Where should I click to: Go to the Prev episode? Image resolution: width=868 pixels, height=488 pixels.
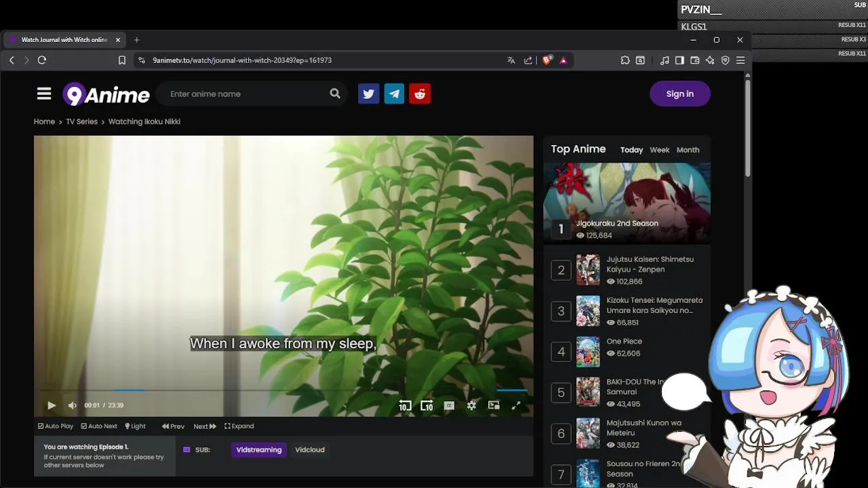coord(173,426)
